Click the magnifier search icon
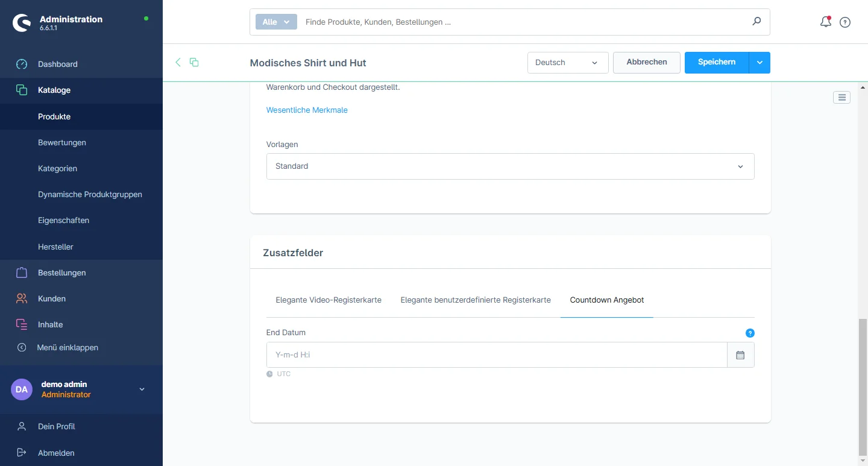 pyautogui.click(x=756, y=22)
